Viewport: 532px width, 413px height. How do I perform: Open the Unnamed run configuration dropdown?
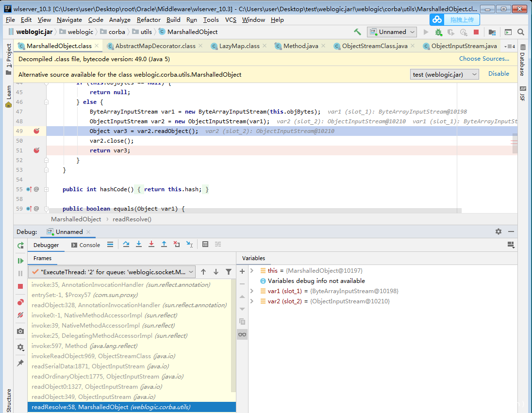tap(392, 32)
